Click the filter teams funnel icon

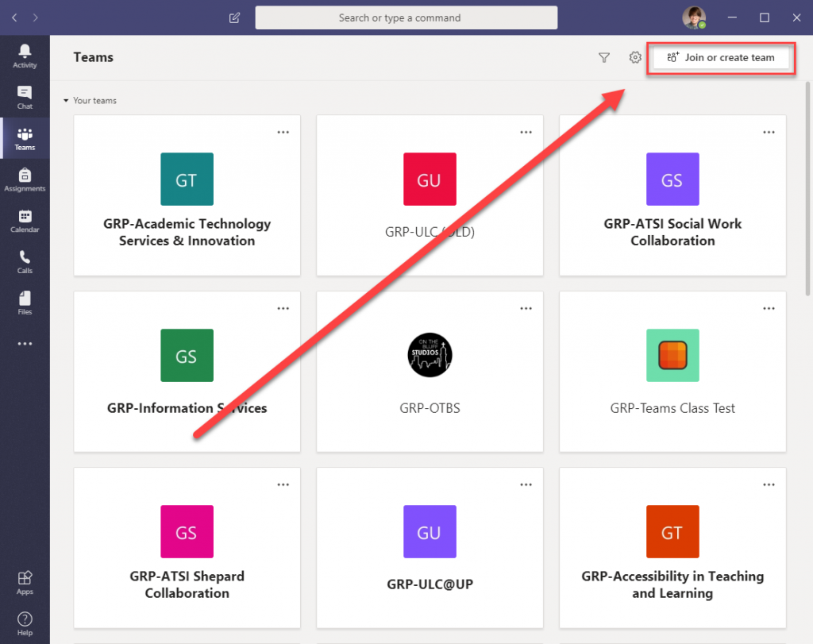click(604, 57)
